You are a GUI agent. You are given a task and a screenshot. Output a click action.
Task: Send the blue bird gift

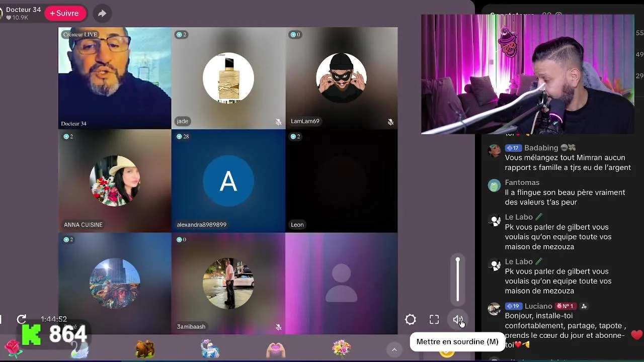210,349
